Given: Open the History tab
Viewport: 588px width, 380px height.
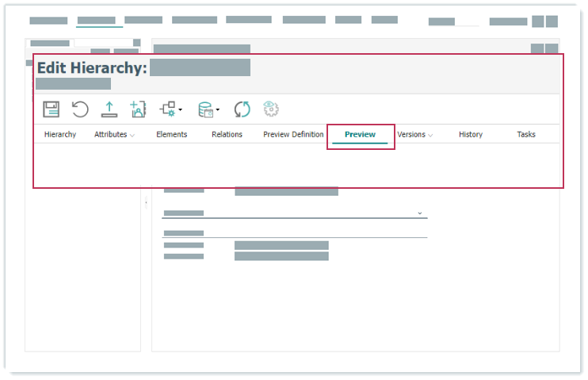Looking at the screenshot, I should pos(470,135).
